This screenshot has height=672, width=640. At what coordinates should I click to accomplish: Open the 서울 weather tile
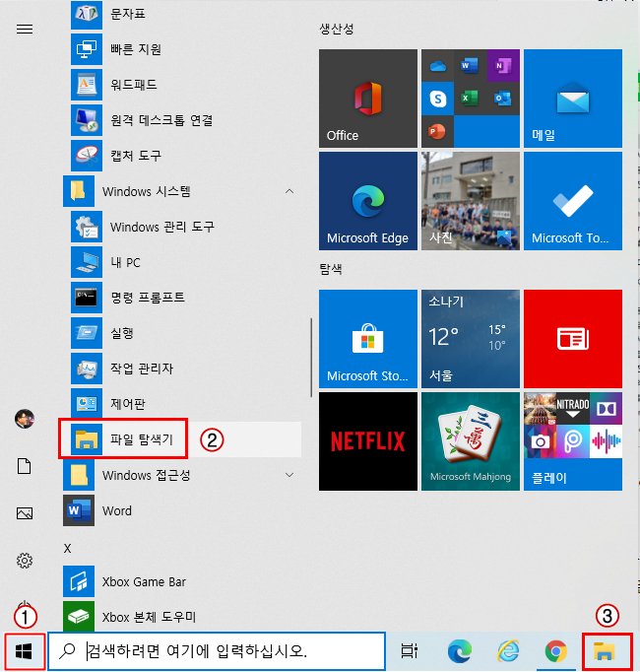point(471,339)
